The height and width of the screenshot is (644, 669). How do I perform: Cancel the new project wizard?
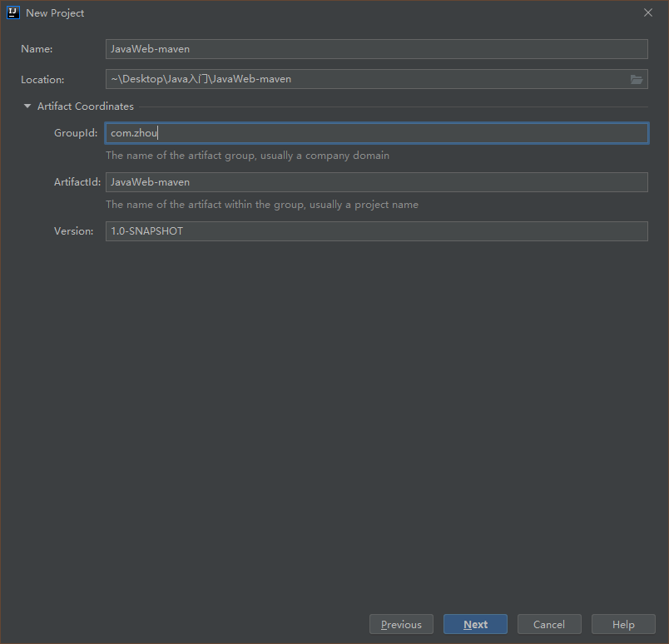(549, 625)
